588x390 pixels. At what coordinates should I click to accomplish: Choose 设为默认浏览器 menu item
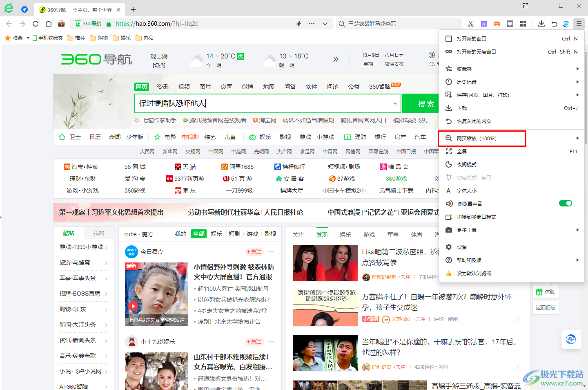click(x=512, y=273)
